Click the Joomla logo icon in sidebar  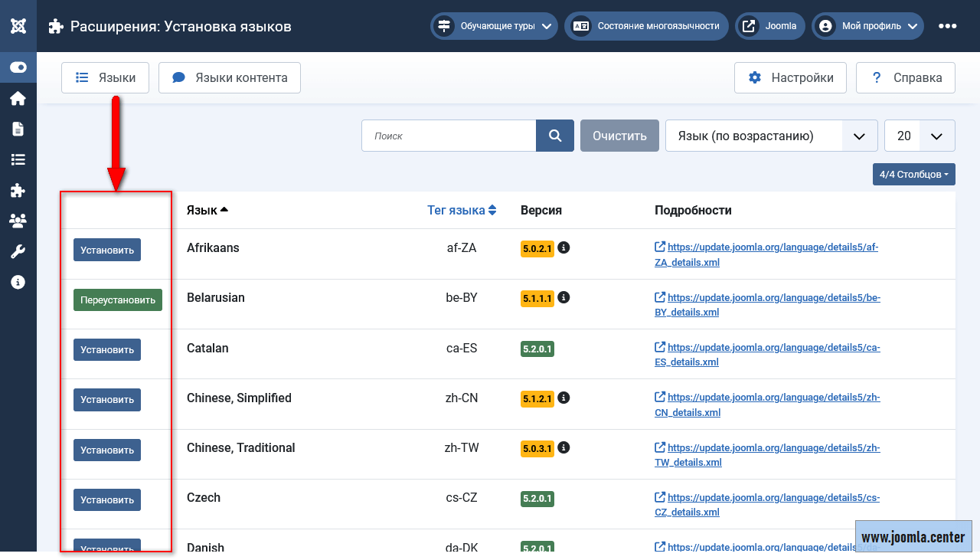18,26
